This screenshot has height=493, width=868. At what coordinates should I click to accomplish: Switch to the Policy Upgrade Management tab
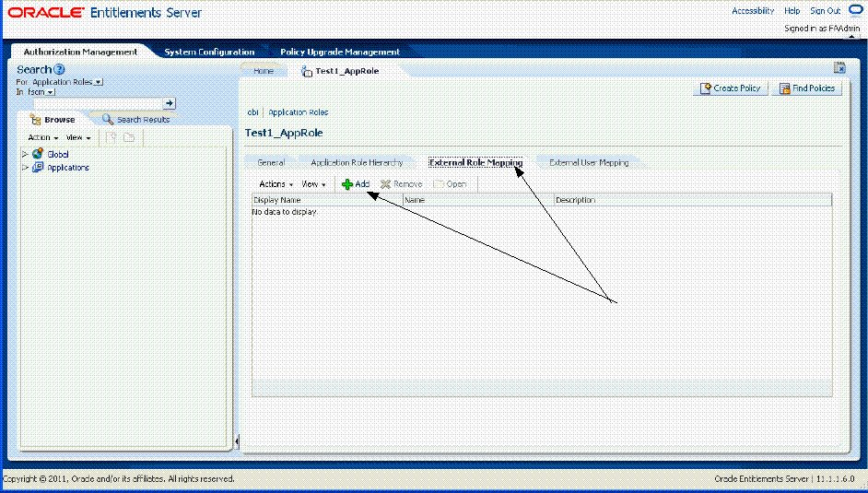340,52
